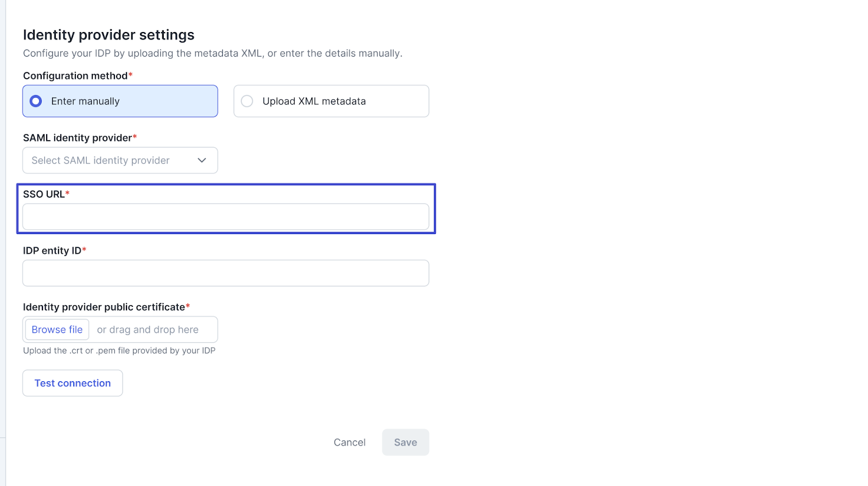868x486 pixels.
Task: Focus the SSO URL text field
Action: [x=226, y=217]
